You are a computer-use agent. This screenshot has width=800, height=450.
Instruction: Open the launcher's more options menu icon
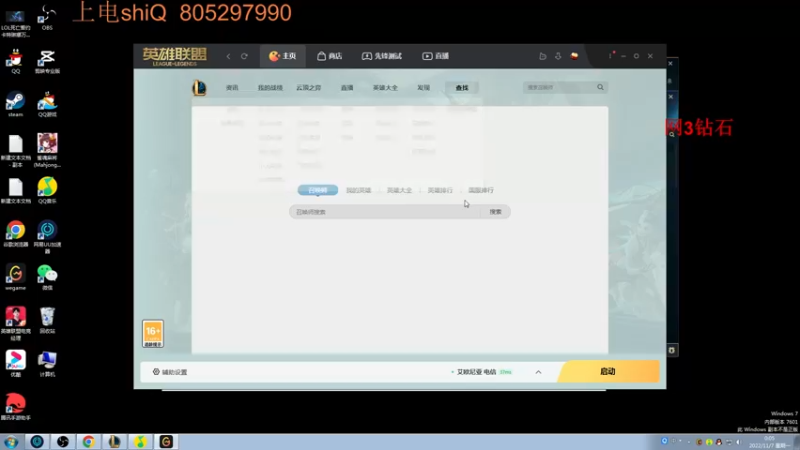tap(610, 56)
